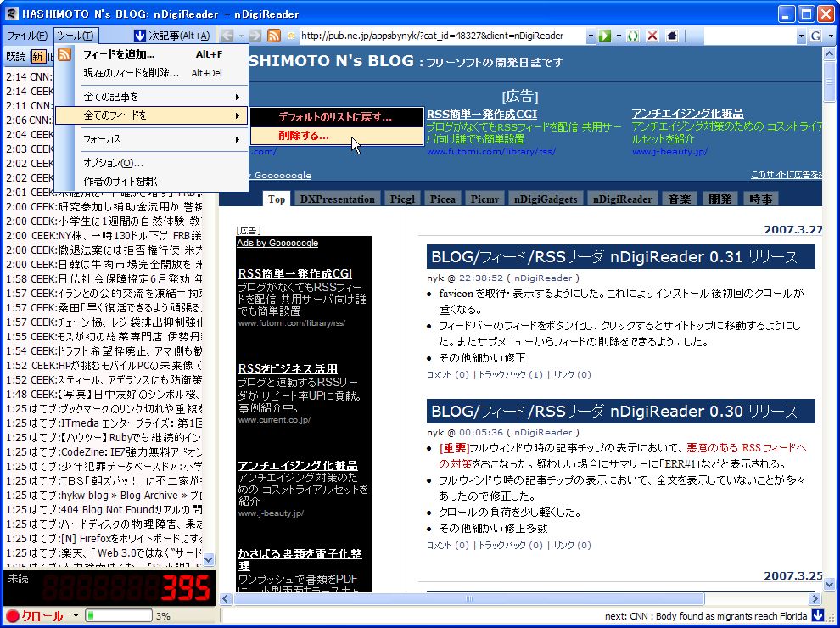840x628 pixels.
Task: Open オプション(O)... menu item
Action: [152, 163]
